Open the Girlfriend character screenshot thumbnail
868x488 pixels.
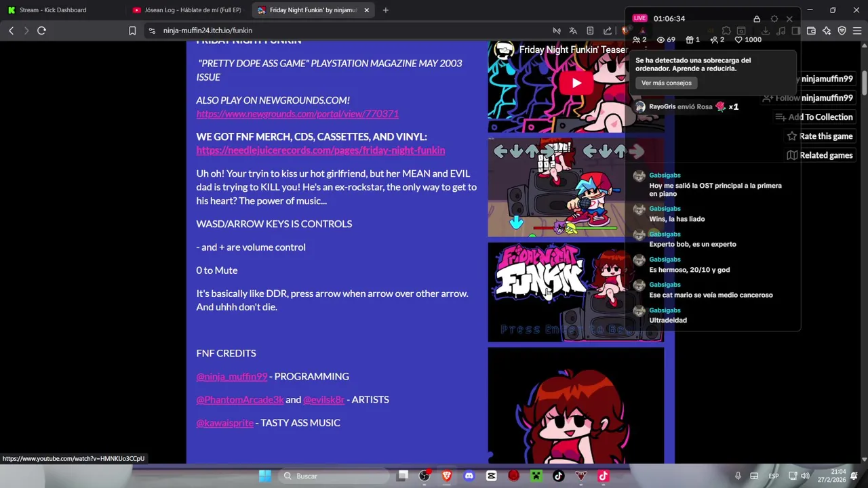[x=576, y=405]
